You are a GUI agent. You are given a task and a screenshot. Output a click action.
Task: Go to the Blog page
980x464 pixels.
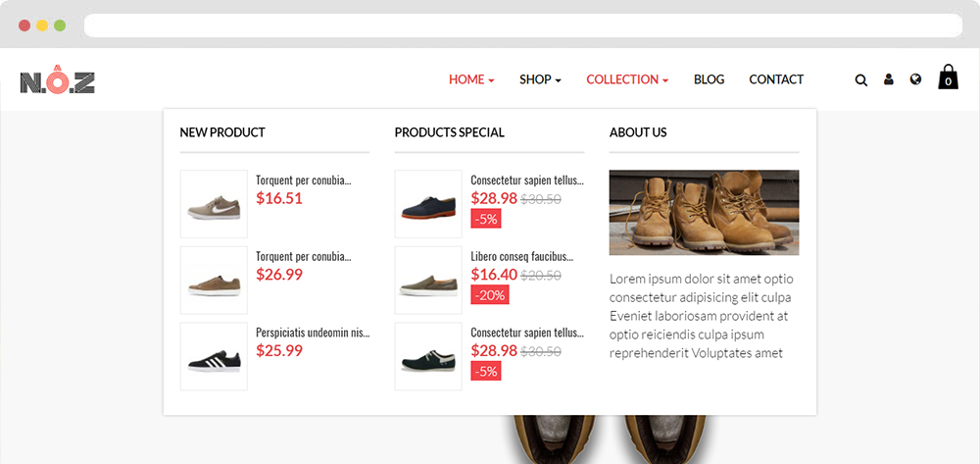[x=709, y=79]
